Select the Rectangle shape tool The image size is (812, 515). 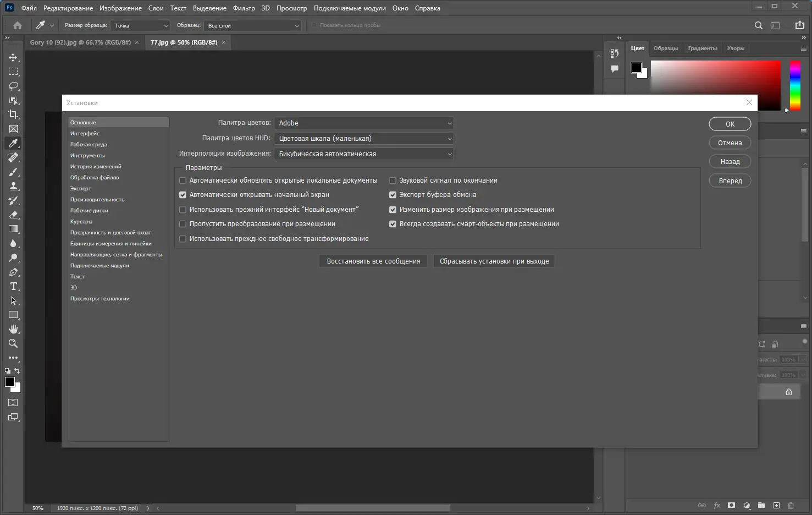tap(13, 315)
